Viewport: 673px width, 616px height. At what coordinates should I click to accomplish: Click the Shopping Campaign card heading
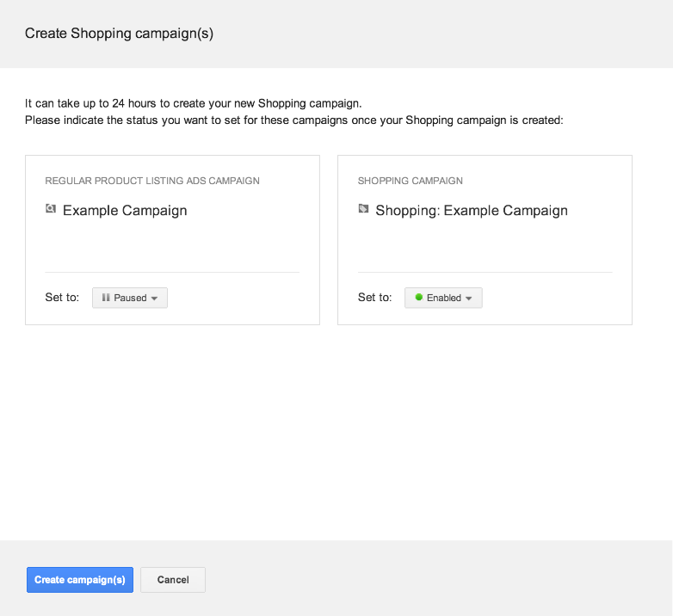(x=411, y=181)
